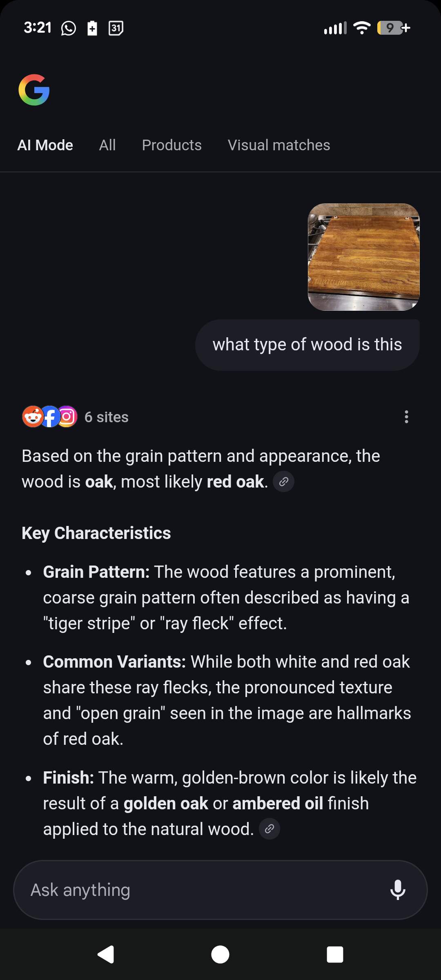Tap the link icon after 'natural wood'
This screenshot has height=980, width=441.
pyautogui.click(x=269, y=829)
